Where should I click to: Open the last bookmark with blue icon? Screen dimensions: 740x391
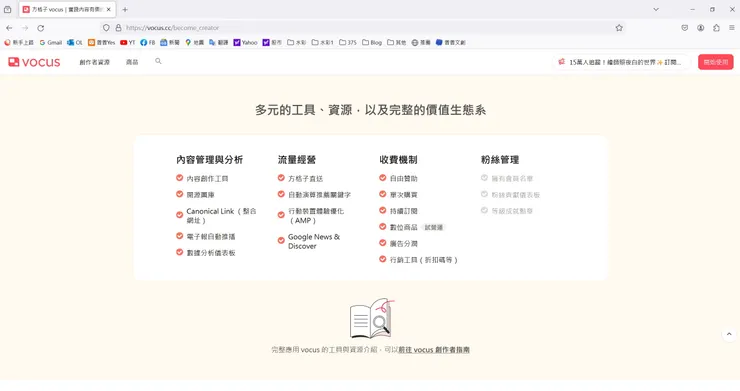[451, 42]
